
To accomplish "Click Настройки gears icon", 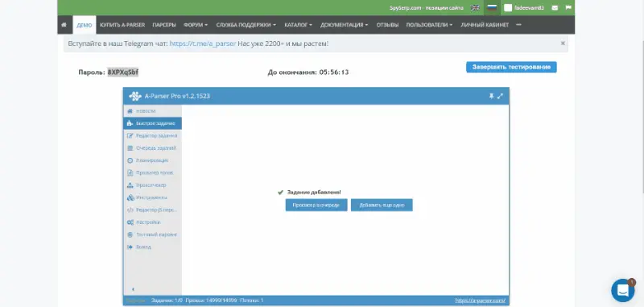I will 130,222.
